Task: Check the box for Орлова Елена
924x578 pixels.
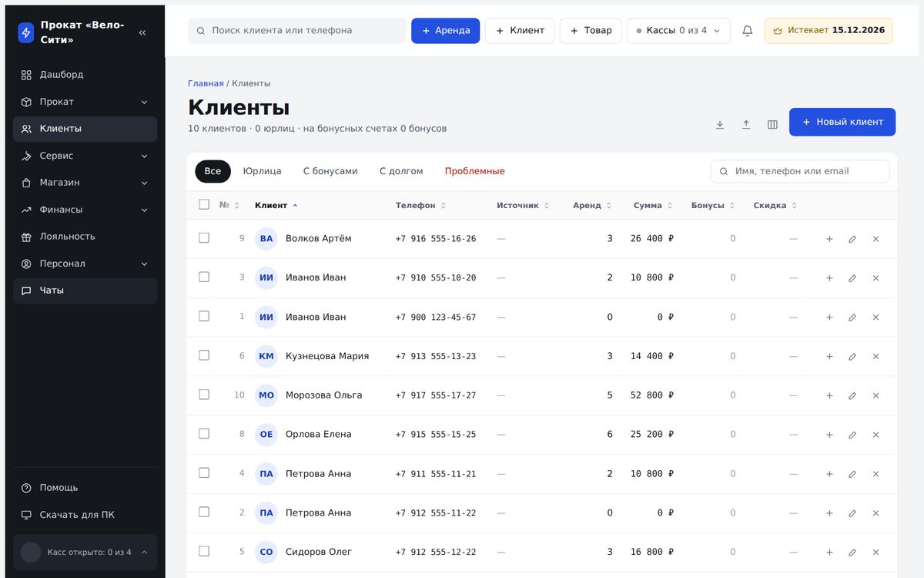Action: [204, 434]
